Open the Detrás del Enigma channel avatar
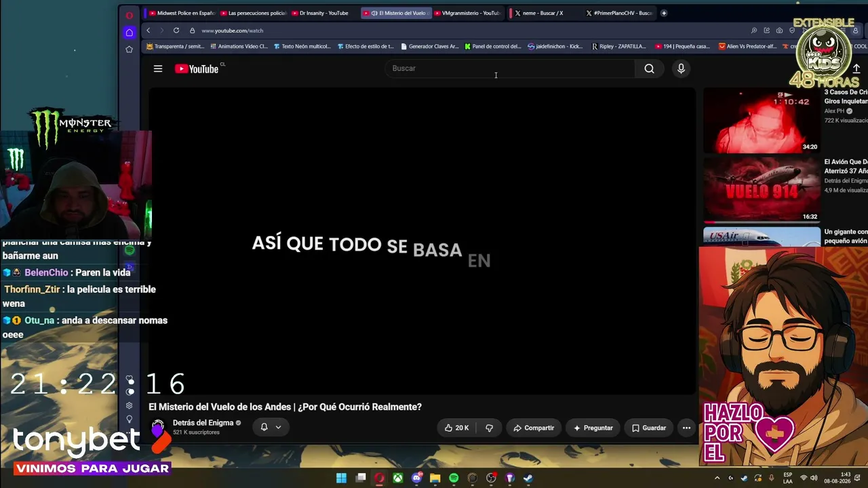The image size is (868, 488). coord(158,427)
